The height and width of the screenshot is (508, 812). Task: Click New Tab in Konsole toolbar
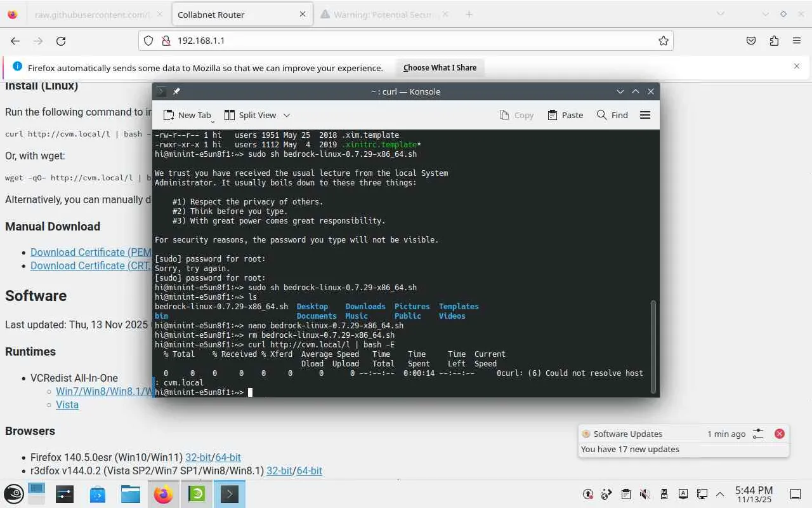pyautogui.click(x=187, y=115)
